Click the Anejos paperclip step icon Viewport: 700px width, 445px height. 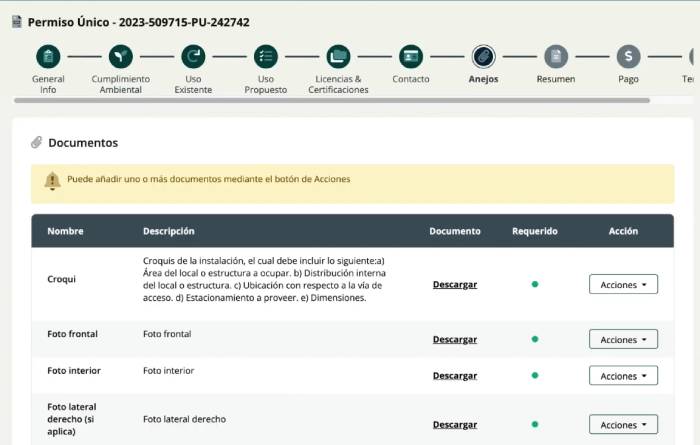(x=483, y=57)
